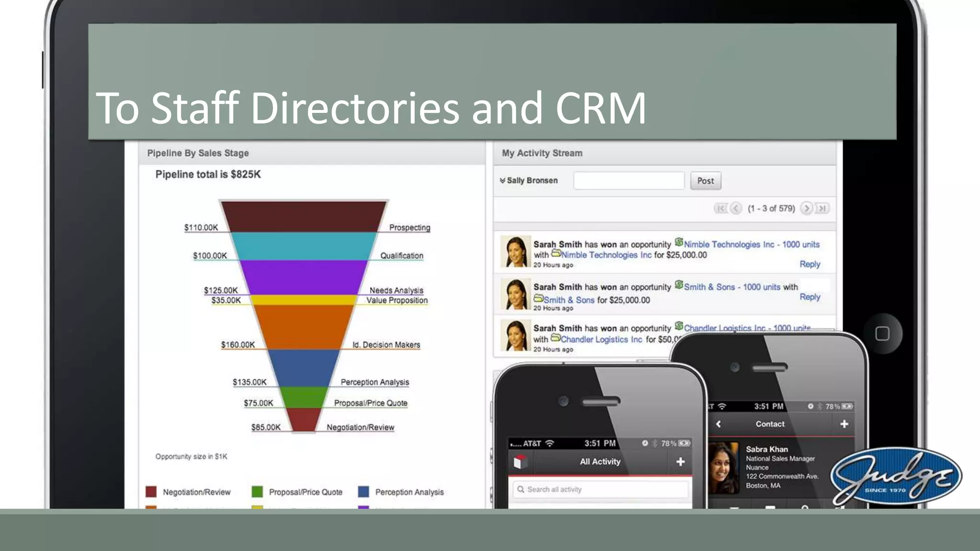Open Smith & Sons - 1000 units opportunity
Viewport: 980px width, 551px height.
pyautogui.click(x=732, y=287)
